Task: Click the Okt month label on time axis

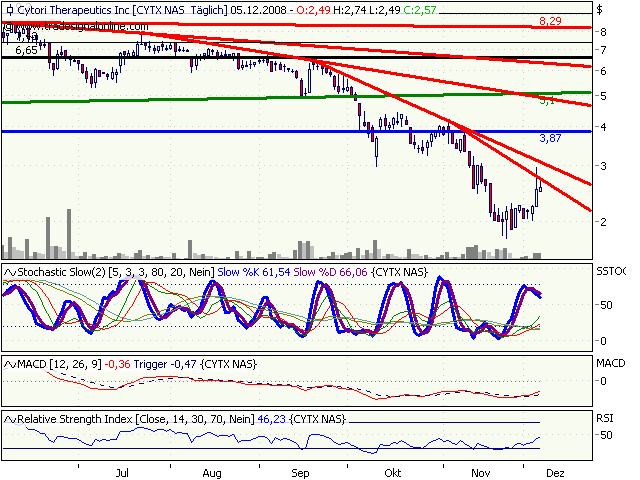Action: (x=393, y=473)
